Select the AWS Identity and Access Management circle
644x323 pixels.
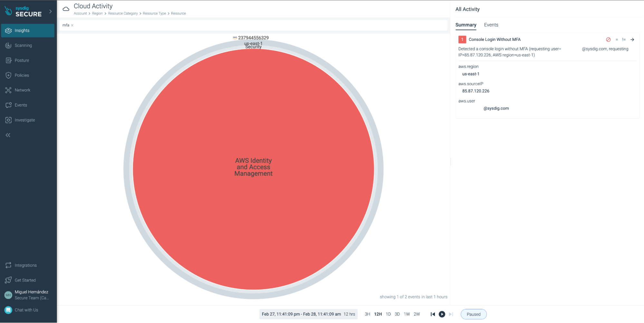click(253, 169)
